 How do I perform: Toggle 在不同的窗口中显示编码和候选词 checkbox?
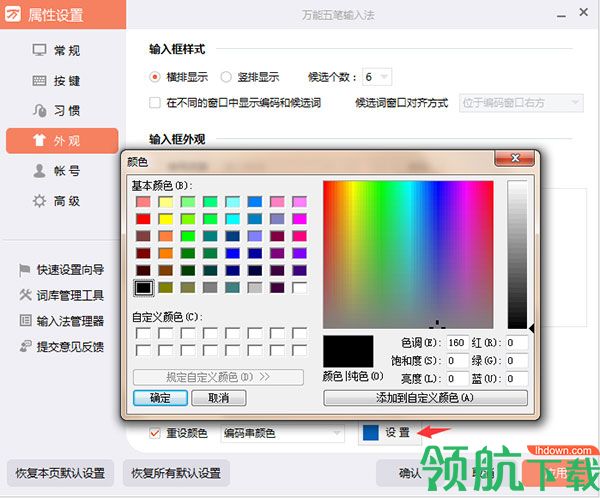pyautogui.click(x=155, y=103)
